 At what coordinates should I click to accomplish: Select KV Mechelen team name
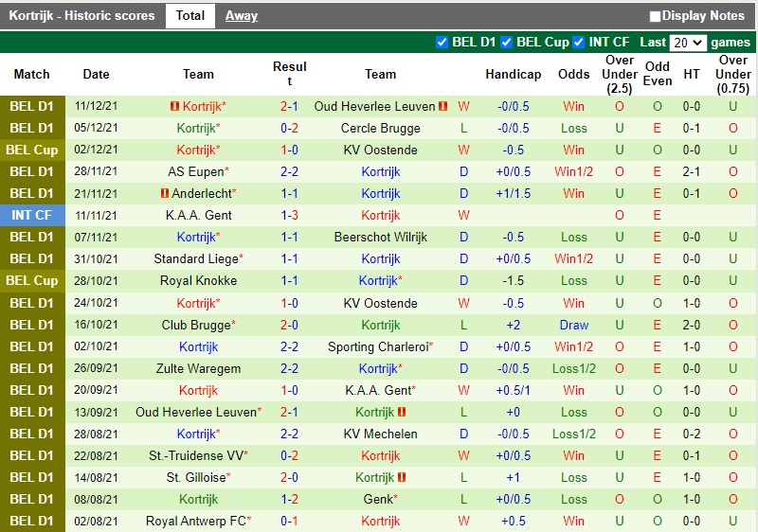coord(381,434)
